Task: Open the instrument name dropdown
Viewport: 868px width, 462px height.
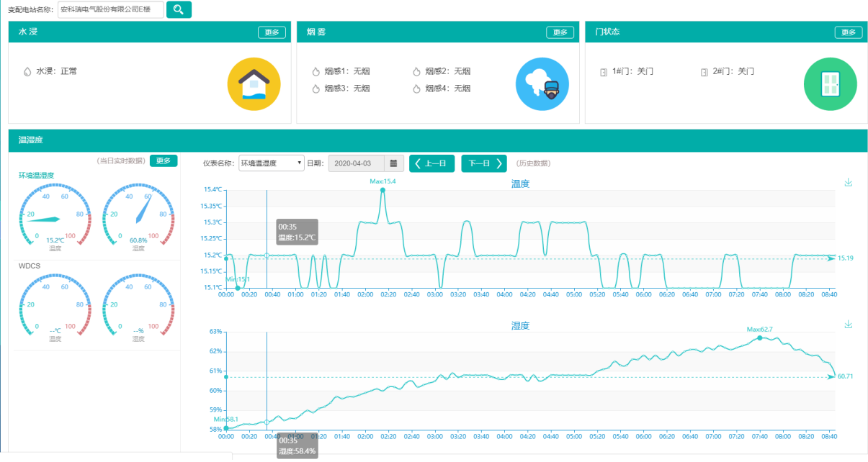Action: (272, 163)
